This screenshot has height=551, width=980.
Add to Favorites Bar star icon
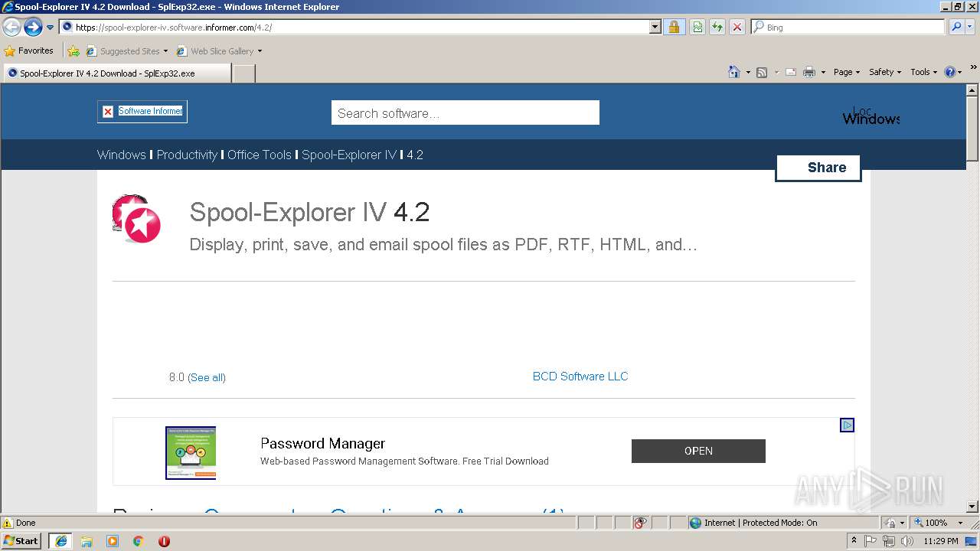(x=73, y=51)
